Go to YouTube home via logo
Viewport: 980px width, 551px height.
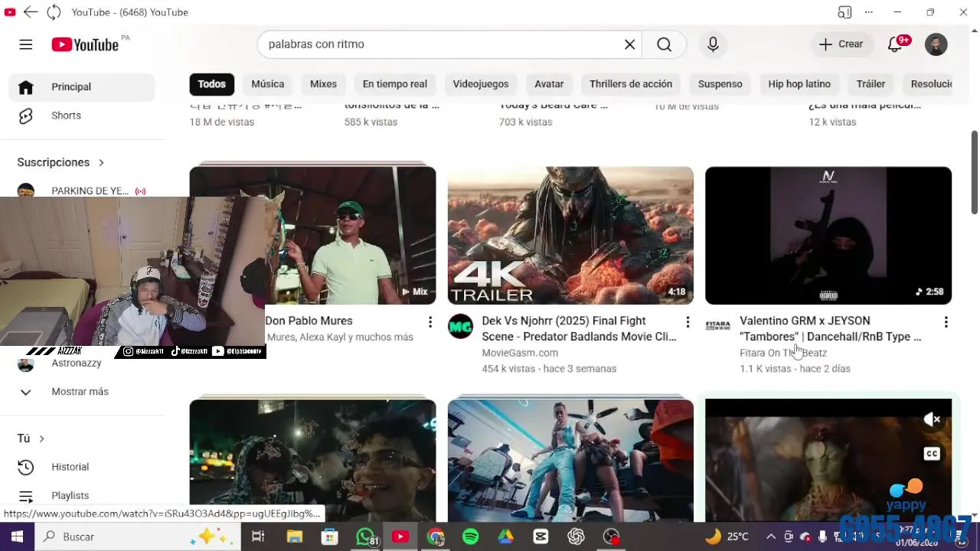(x=85, y=44)
